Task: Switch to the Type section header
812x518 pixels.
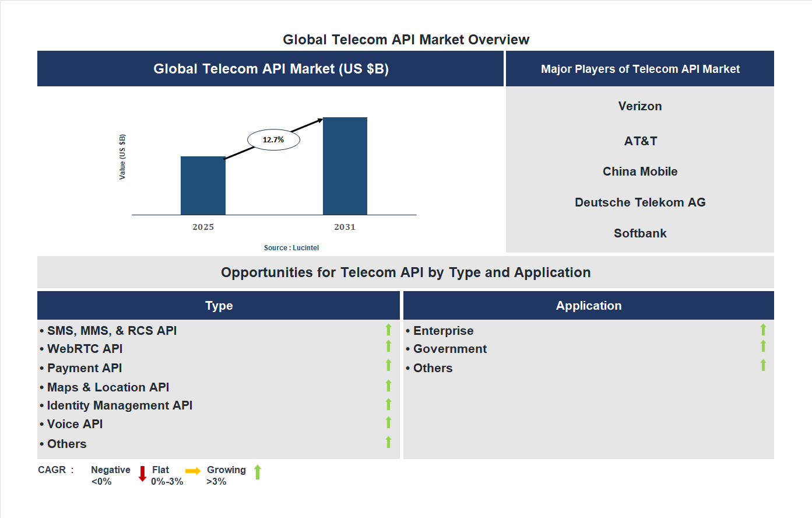Action: [219, 305]
